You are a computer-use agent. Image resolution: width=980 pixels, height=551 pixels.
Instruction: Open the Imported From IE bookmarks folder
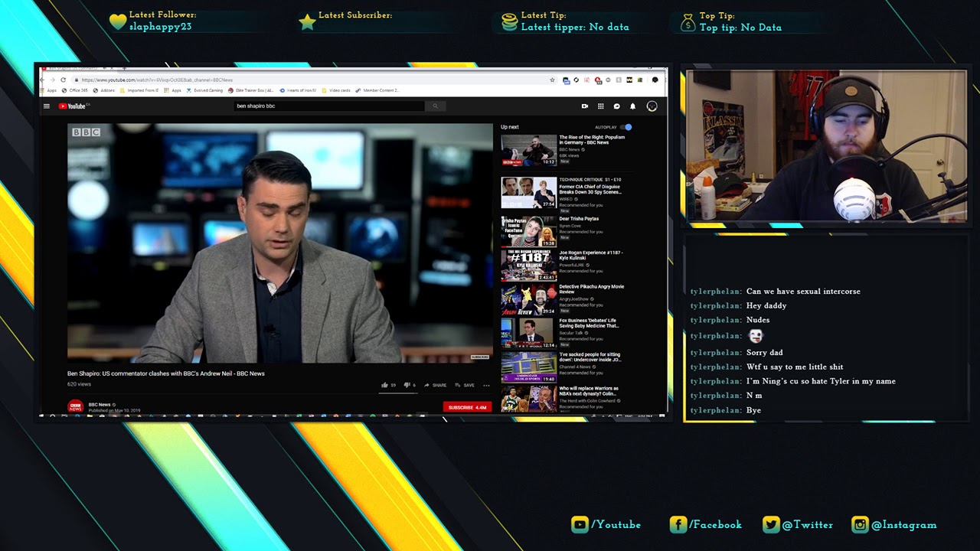point(139,90)
